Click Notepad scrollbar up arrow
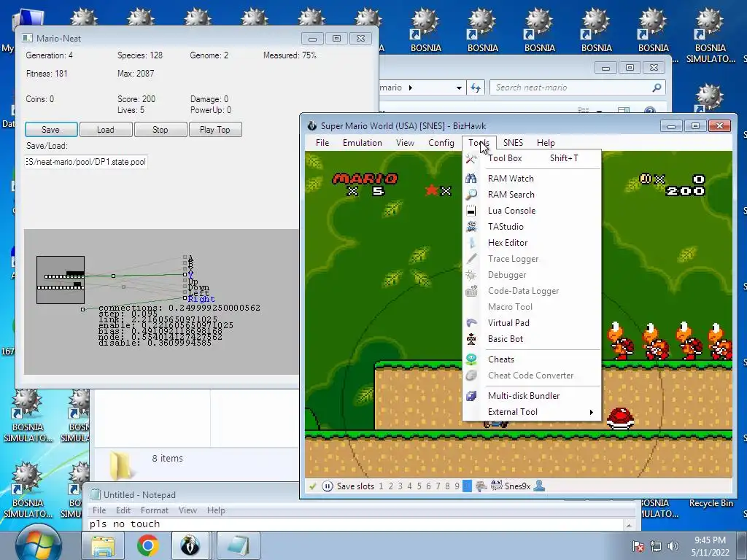 [x=629, y=524]
